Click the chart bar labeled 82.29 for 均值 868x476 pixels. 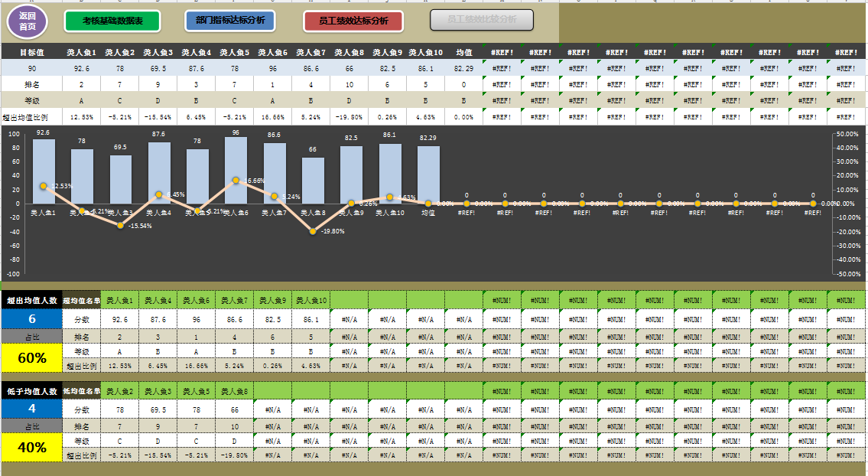[x=428, y=174]
